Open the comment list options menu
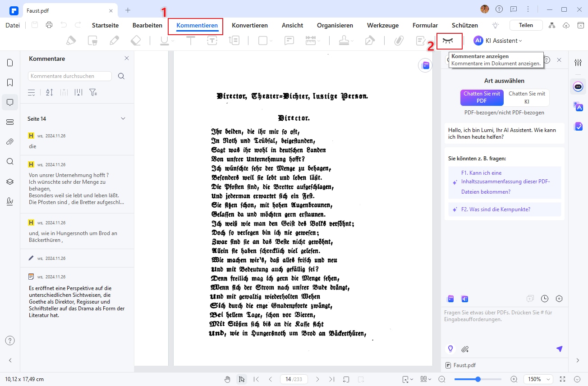 tap(32, 92)
